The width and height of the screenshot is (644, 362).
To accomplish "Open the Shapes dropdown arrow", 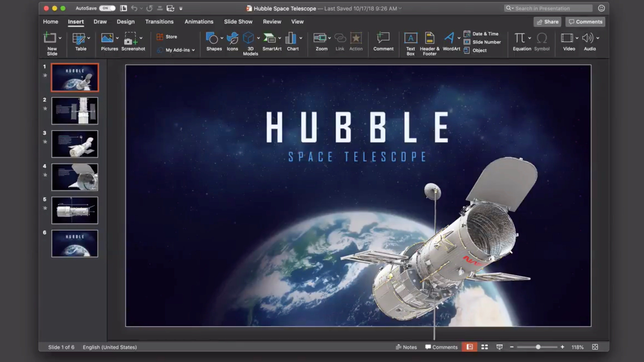I will click(x=222, y=38).
